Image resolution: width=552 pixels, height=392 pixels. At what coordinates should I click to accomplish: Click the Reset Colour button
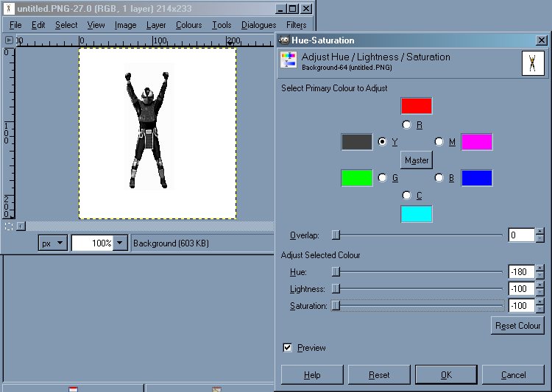pos(517,325)
